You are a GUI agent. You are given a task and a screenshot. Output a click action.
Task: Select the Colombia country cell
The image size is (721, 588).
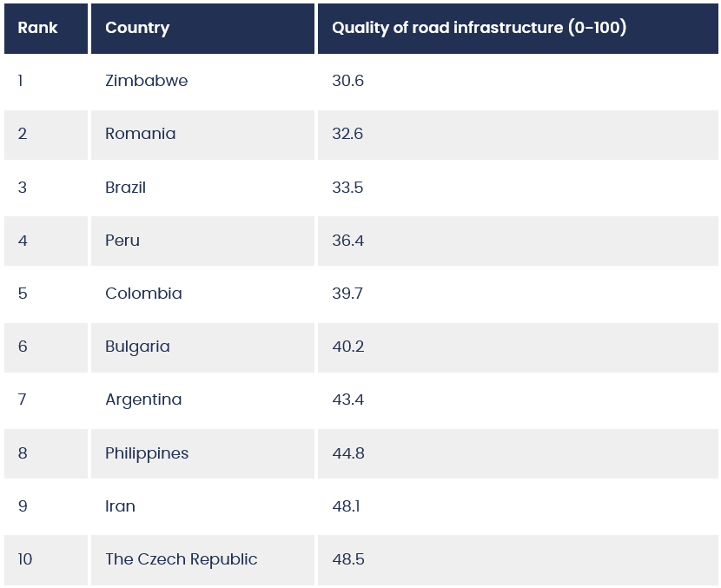tap(202, 294)
